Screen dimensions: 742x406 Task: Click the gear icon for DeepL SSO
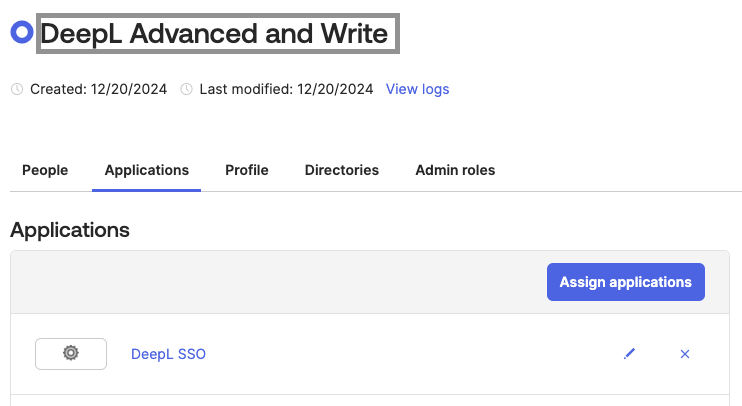[x=70, y=353]
